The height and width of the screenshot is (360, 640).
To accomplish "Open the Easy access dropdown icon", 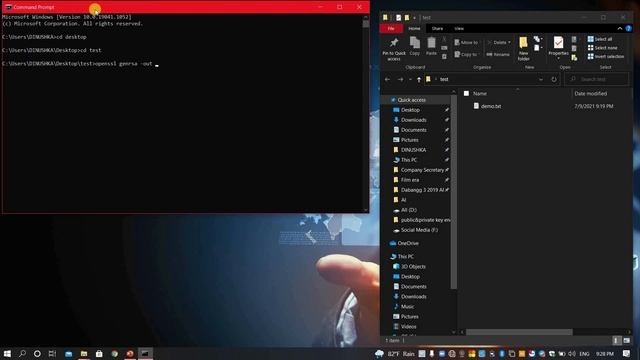I will [x=537, y=48].
